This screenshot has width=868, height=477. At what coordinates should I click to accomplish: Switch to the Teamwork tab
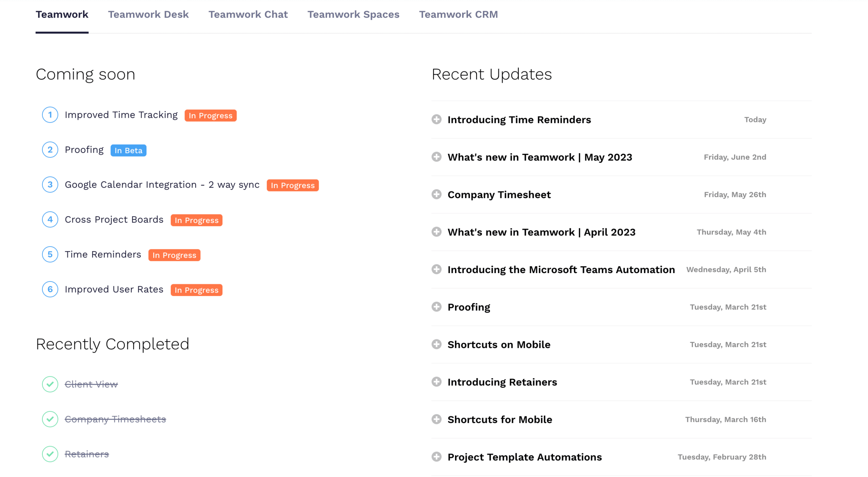coord(62,15)
